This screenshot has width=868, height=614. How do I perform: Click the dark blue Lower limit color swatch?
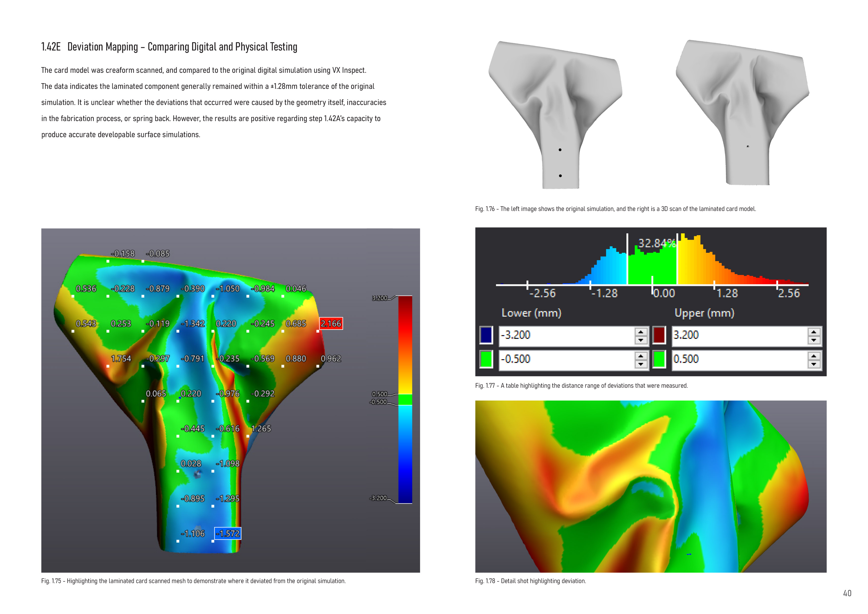pyautogui.click(x=486, y=335)
